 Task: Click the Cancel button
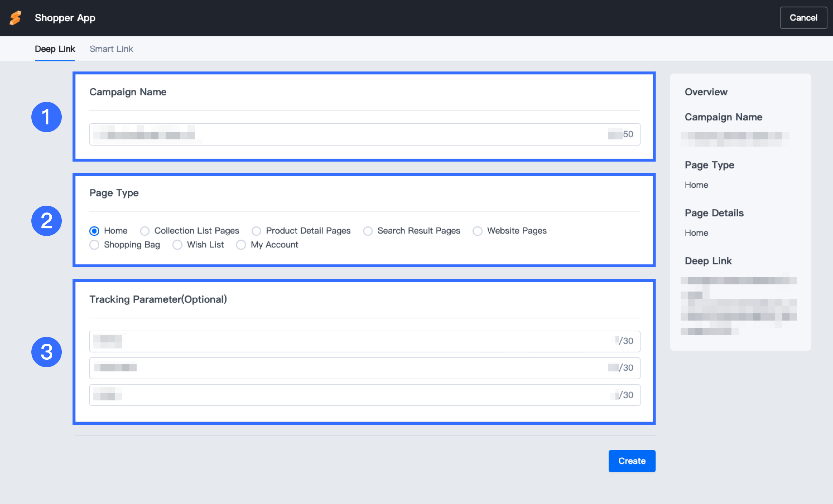pyautogui.click(x=803, y=18)
